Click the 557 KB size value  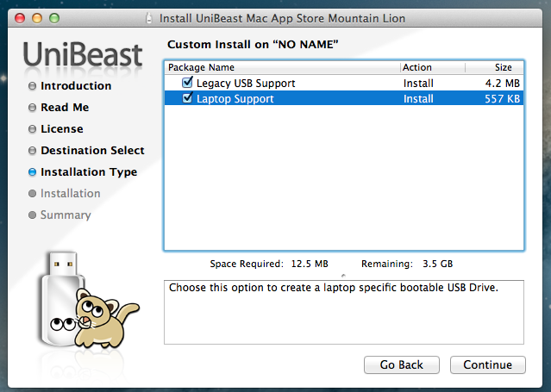pos(502,99)
